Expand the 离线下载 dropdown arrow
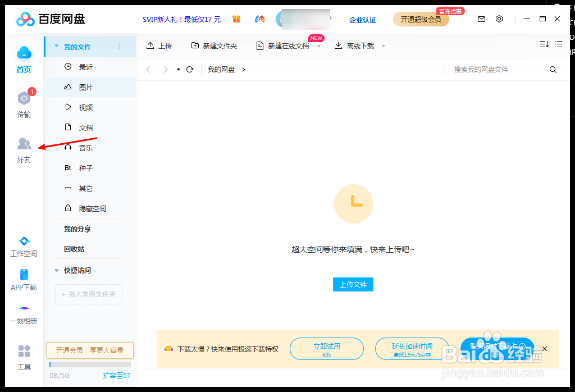 383,45
